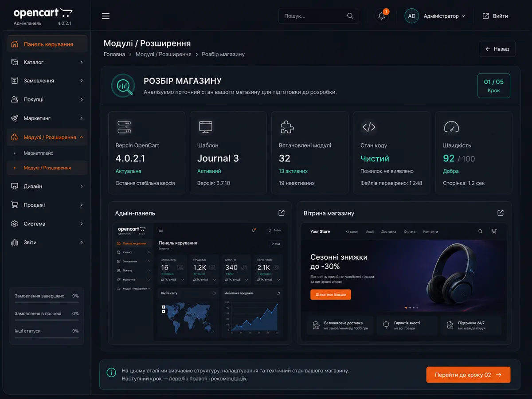Click the search magnifier icon
Viewport: 532px width, 399px height.
click(350, 16)
